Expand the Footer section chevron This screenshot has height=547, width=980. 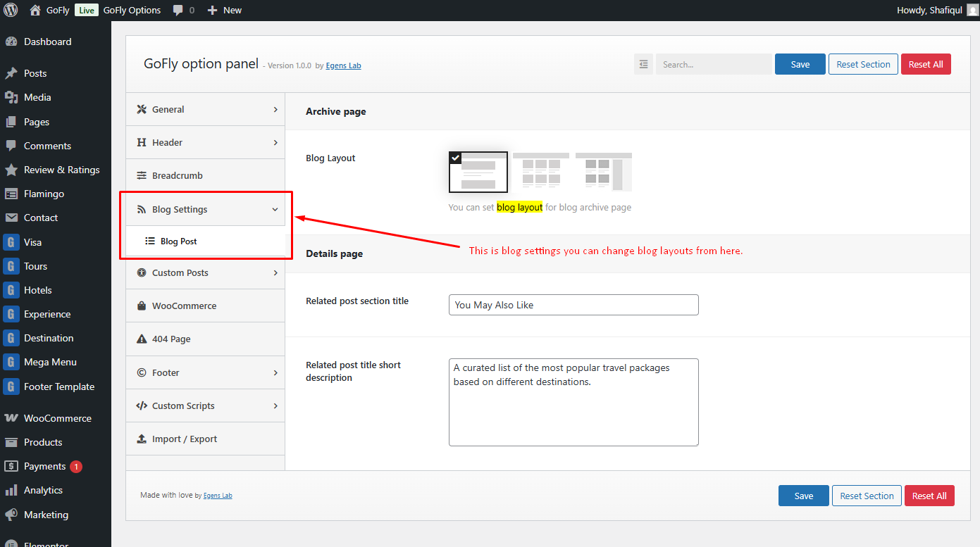[275, 372]
